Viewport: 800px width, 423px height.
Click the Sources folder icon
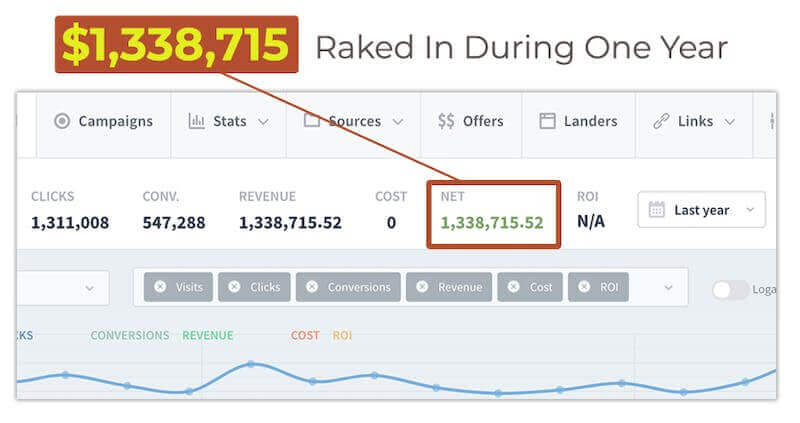312,121
